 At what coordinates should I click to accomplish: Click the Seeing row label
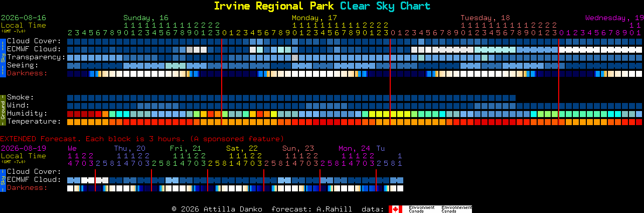[23, 65]
